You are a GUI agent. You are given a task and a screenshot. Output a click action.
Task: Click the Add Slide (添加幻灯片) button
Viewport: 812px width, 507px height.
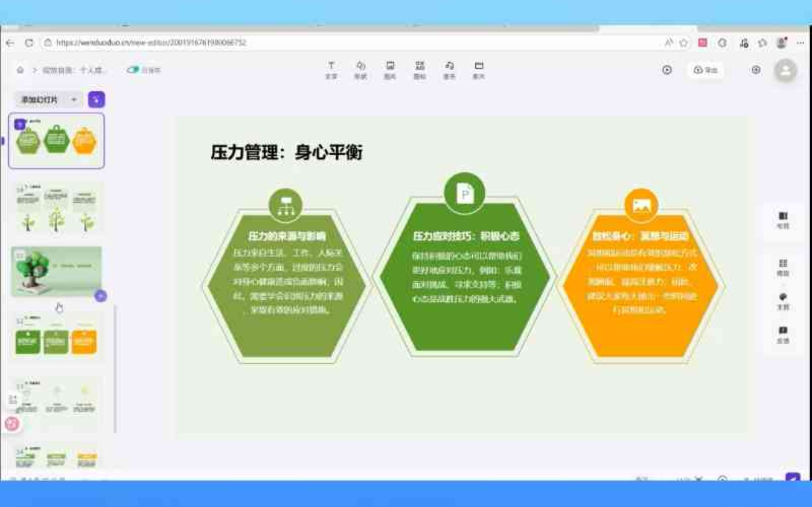pos(40,99)
